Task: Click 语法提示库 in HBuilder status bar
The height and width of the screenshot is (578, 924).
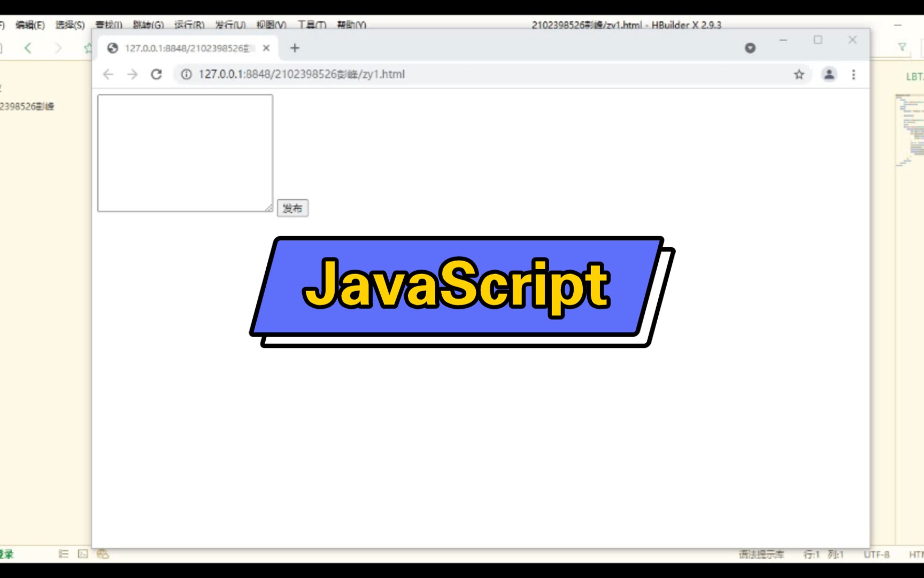Action: tap(761, 554)
